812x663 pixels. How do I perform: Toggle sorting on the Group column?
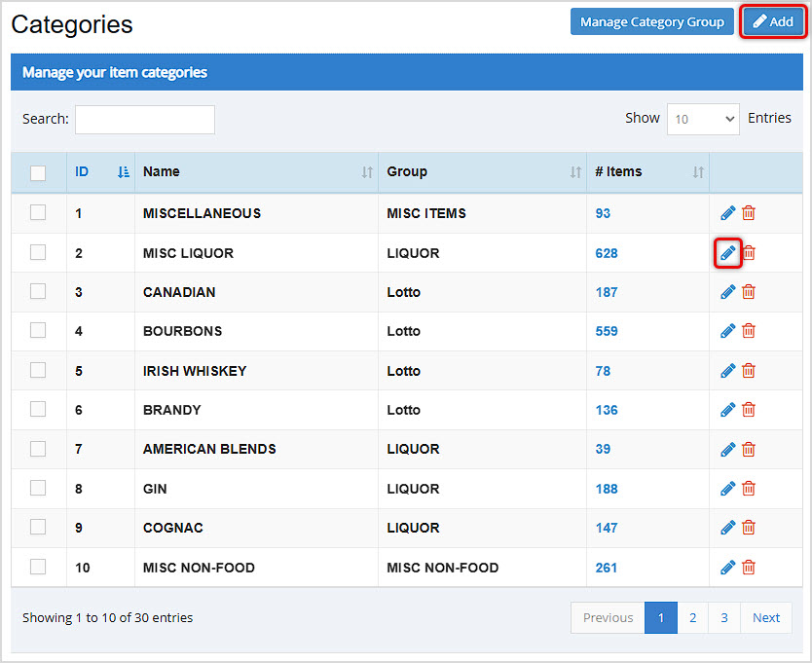pyautogui.click(x=573, y=171)
